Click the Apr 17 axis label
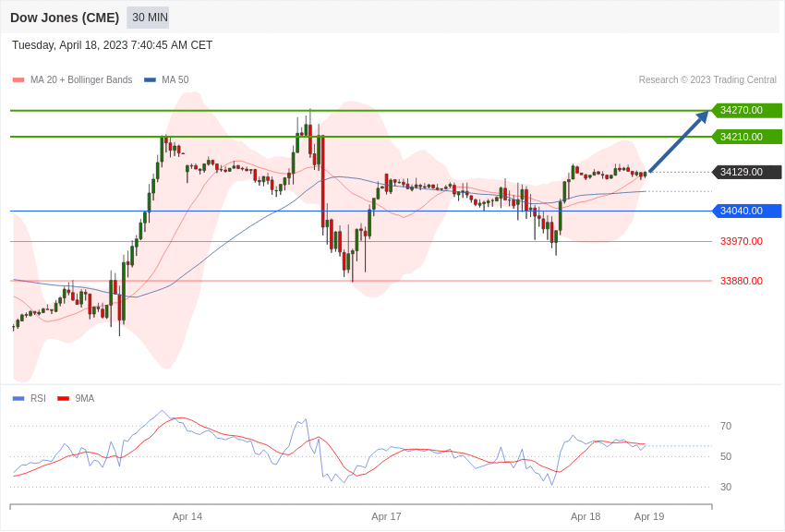 (386, 516)
